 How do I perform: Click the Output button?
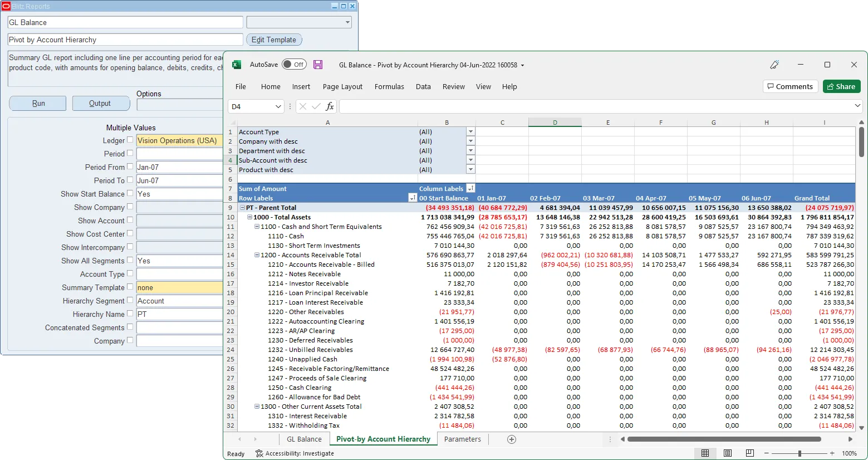pyautogui.click(x=100, y=104)
